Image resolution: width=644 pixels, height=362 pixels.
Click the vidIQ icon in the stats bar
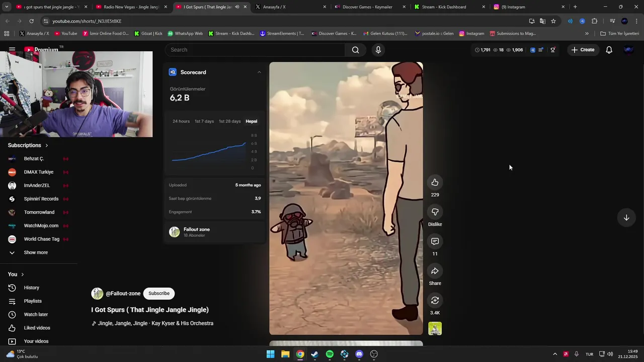point(533,50)
